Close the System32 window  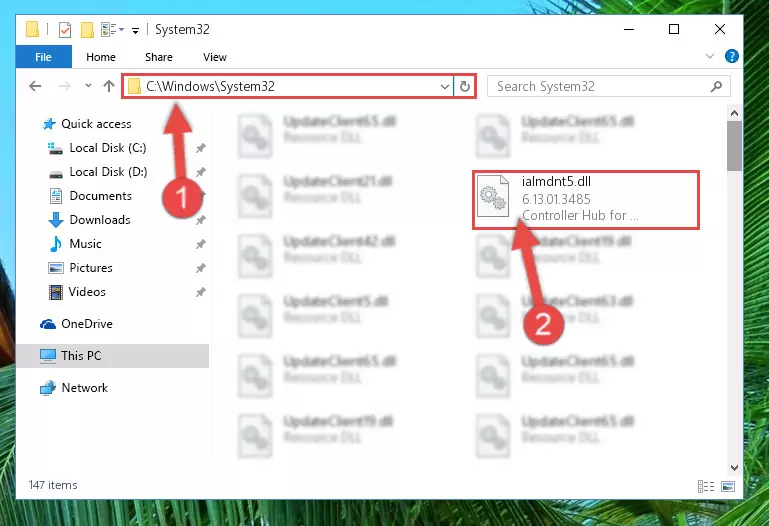[720, 29]
